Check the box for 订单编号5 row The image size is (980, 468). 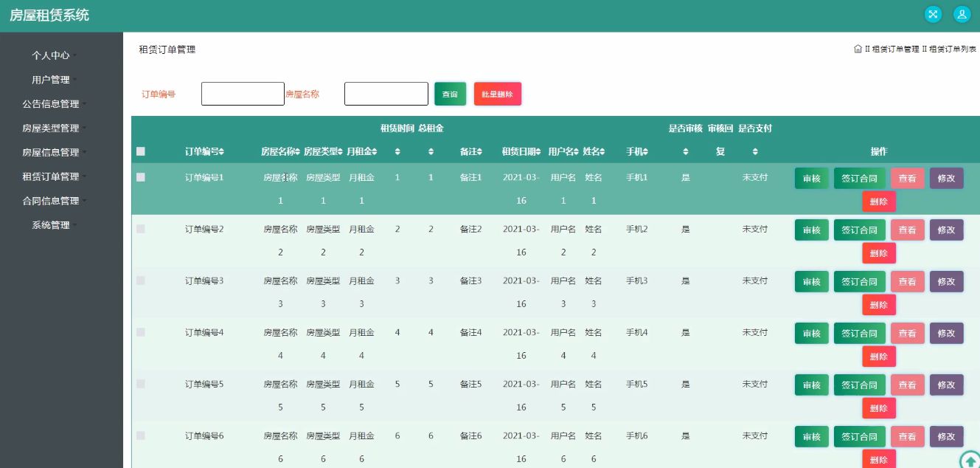click(x=141, y=384)
